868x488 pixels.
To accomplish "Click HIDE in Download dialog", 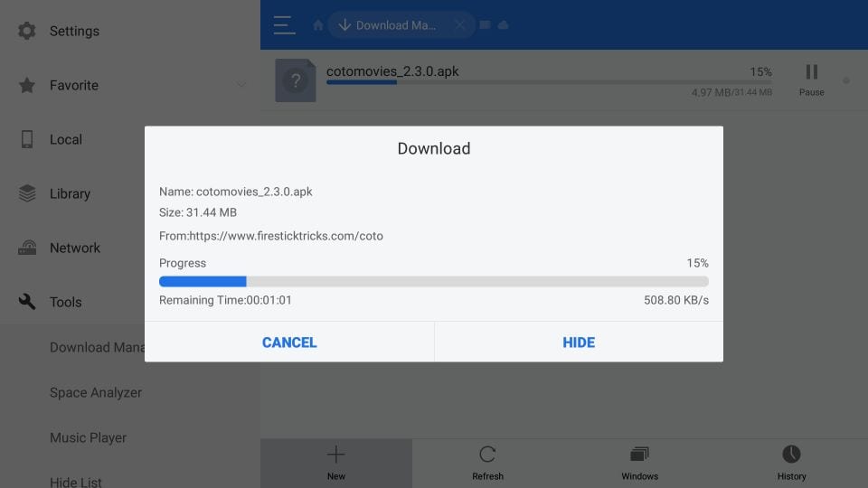I will 579,343.
